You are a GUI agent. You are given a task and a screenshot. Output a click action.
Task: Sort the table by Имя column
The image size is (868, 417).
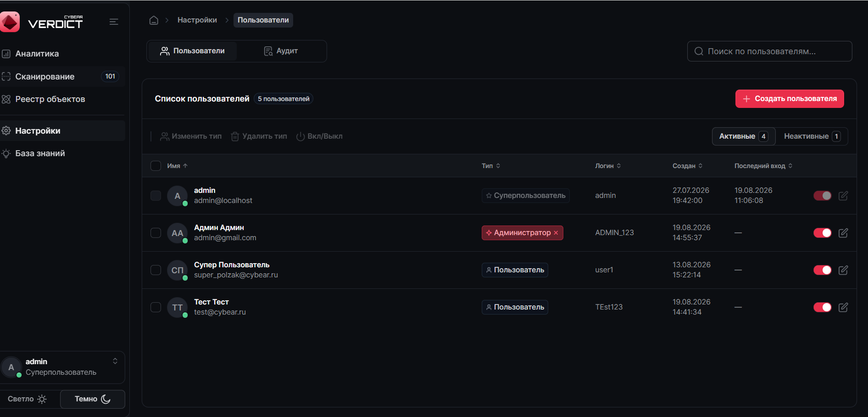click(x=178, y=166)
